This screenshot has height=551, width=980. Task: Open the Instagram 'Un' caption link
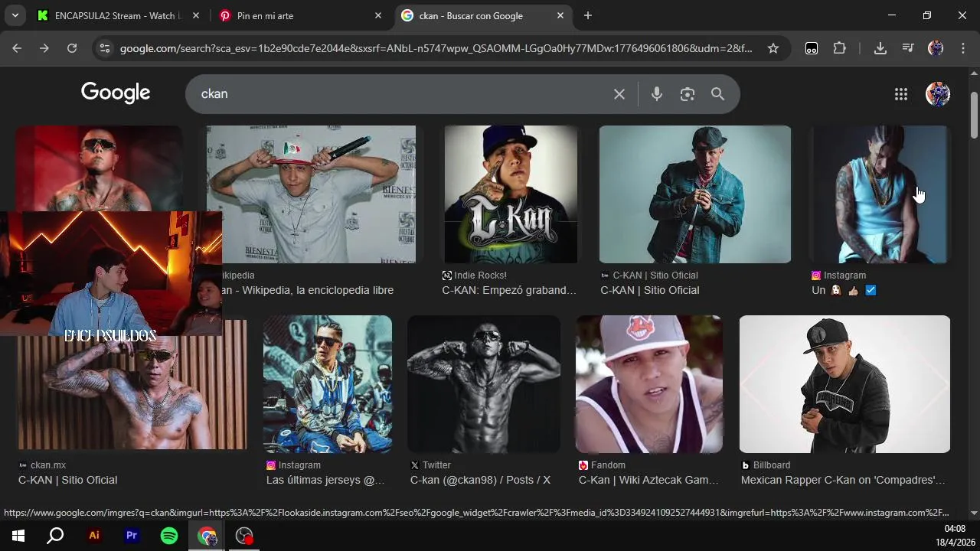click(x=844, y=290)
